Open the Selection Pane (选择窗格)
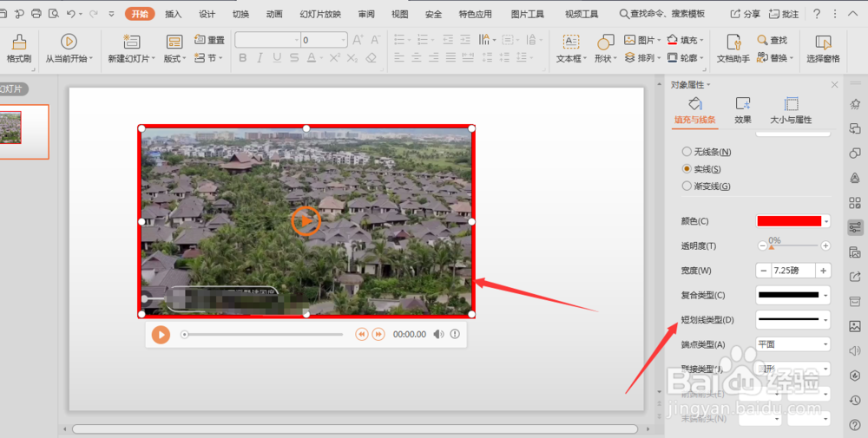868x438 pixels. pyautogui.click(x=823, y=49)
